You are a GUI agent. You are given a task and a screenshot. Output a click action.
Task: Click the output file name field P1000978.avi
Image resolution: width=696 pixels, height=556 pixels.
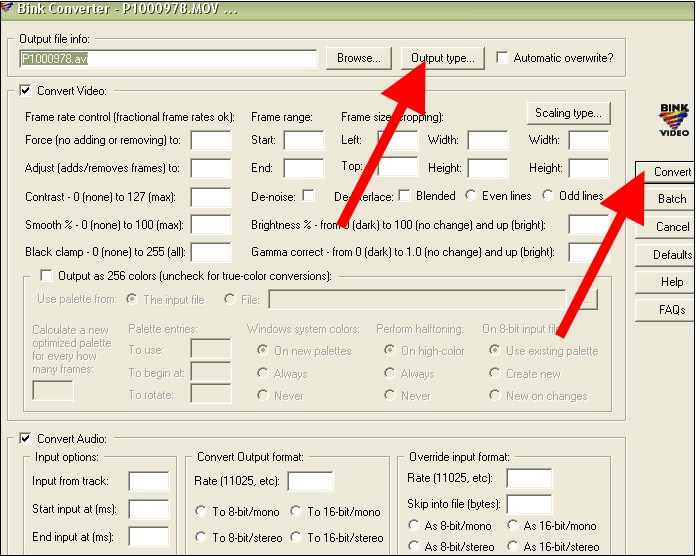tap(168, 59)
